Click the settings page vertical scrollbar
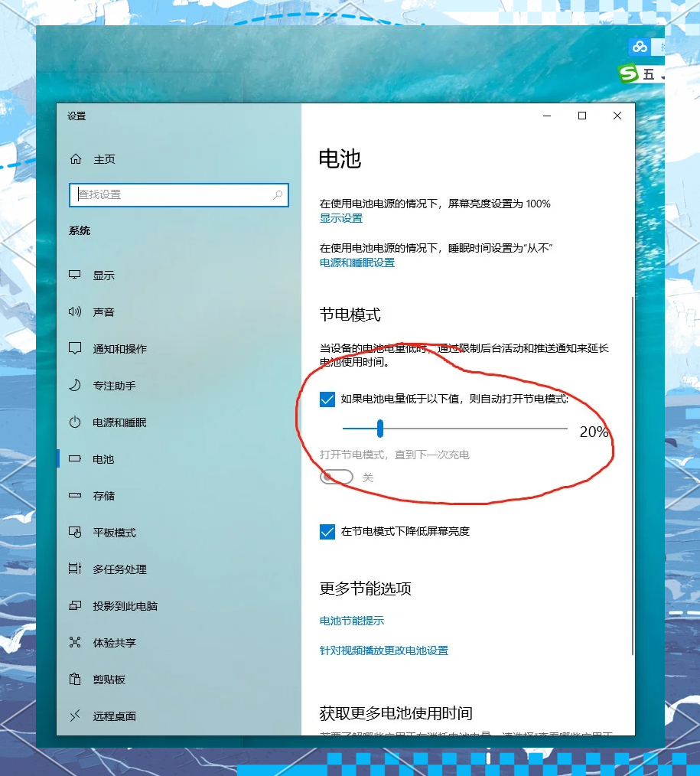The height and width of the screenshot is (776, 700). 632,475
